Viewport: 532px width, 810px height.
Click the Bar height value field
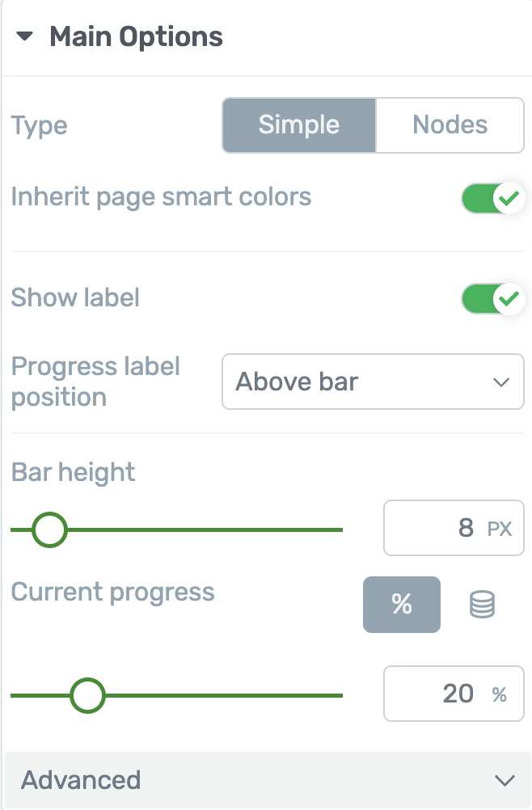(x=454, y=528)
